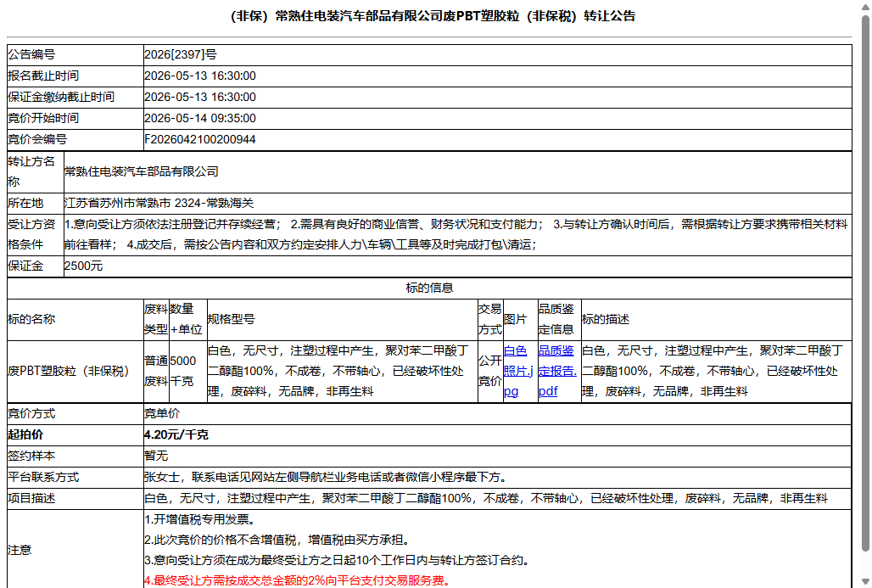This screenshot has width=872, height=588.
Task: Click the platform contact row 张女士
Action: coord(326,477)
